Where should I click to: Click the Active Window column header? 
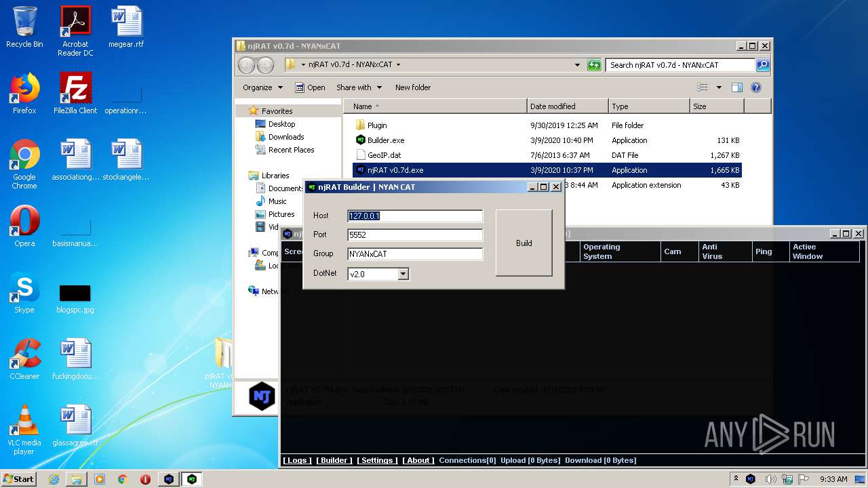click(824, 251)
